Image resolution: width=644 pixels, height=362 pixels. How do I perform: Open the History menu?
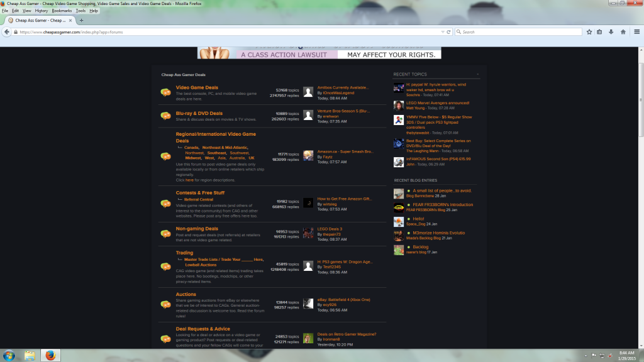tap(41, 11)
